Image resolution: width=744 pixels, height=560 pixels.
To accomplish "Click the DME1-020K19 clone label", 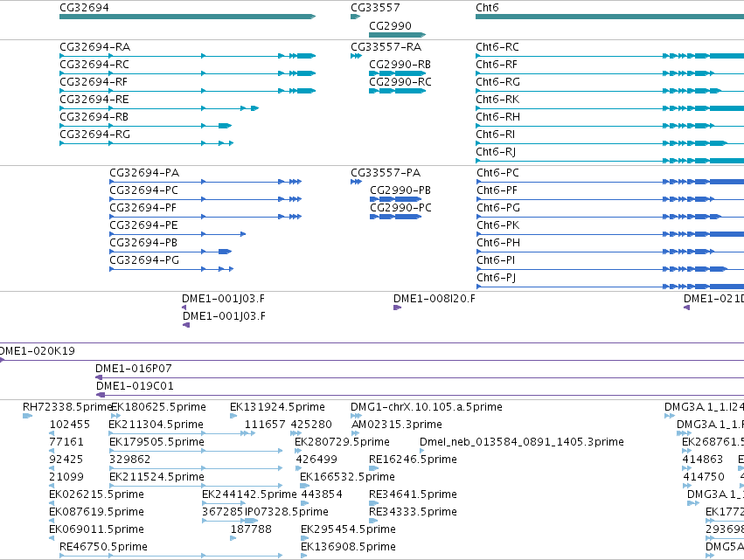I will point(37,351).
